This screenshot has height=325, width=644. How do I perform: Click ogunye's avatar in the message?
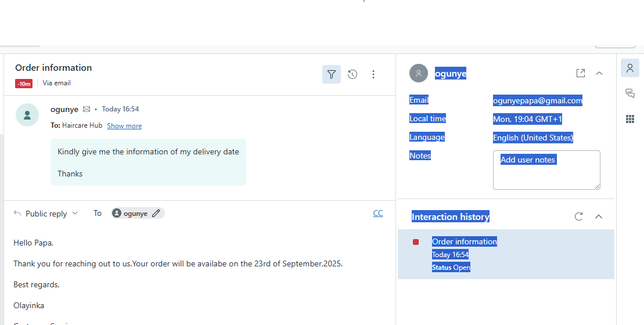coord(27,115)
